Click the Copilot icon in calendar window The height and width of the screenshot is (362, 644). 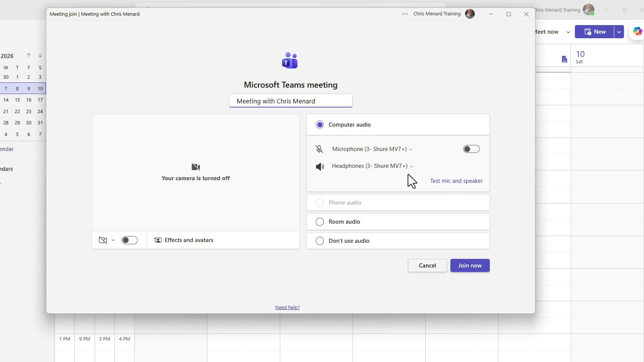(637, 32)
